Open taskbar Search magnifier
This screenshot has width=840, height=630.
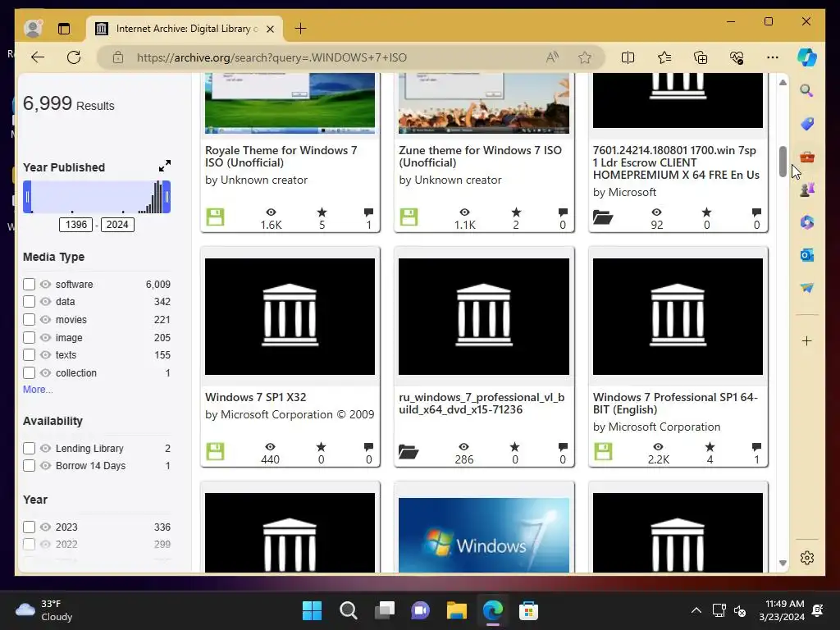pos(348,610)
